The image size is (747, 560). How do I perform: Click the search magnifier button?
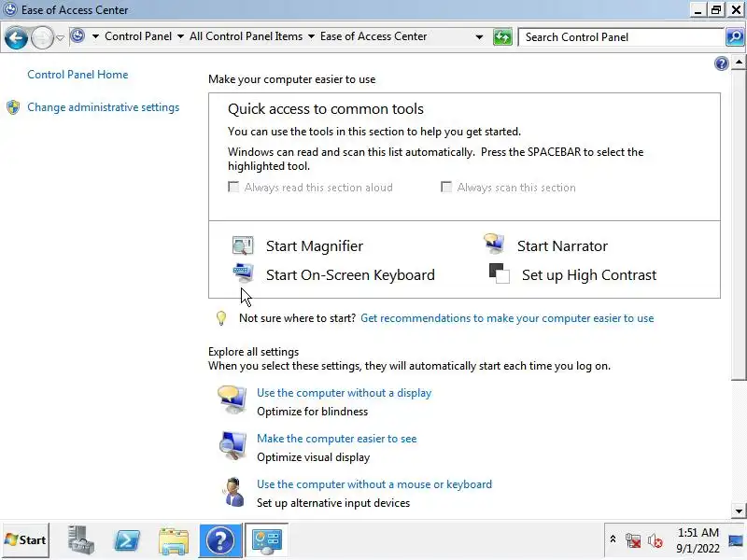[734, 36]
